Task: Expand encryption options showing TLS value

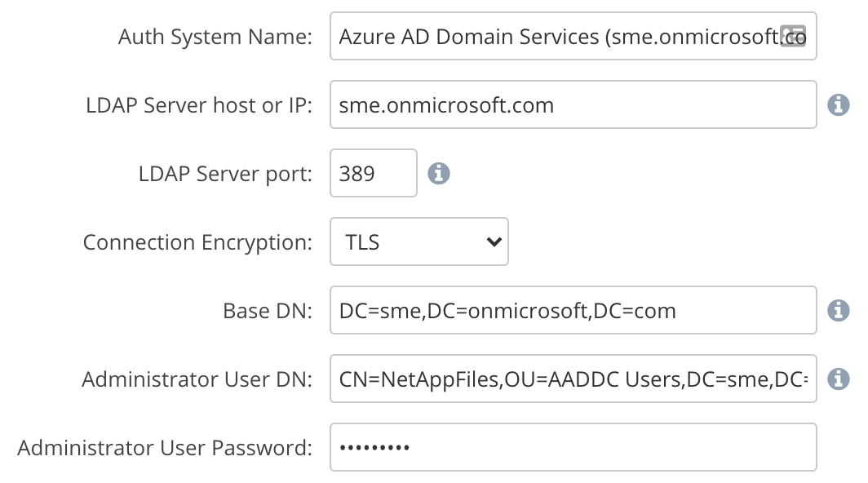Action: pos(418,241)
